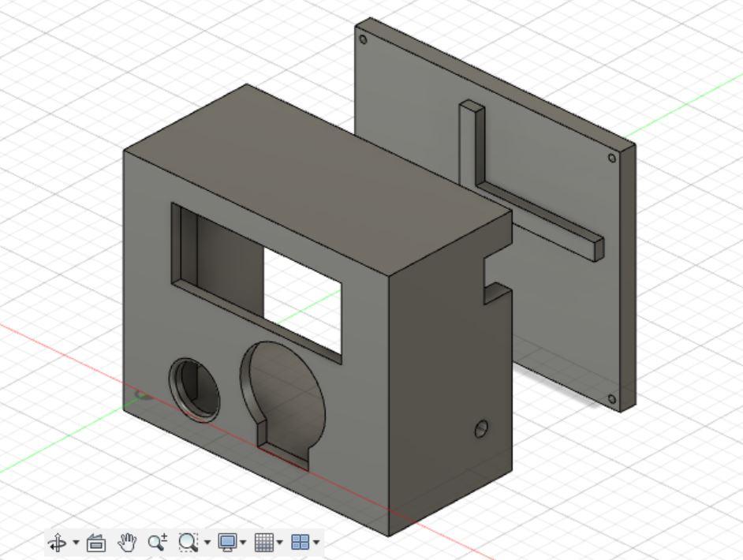Click the small side button hole
The height and width of the screenshot is (560, 743).
tap(480, 430)
